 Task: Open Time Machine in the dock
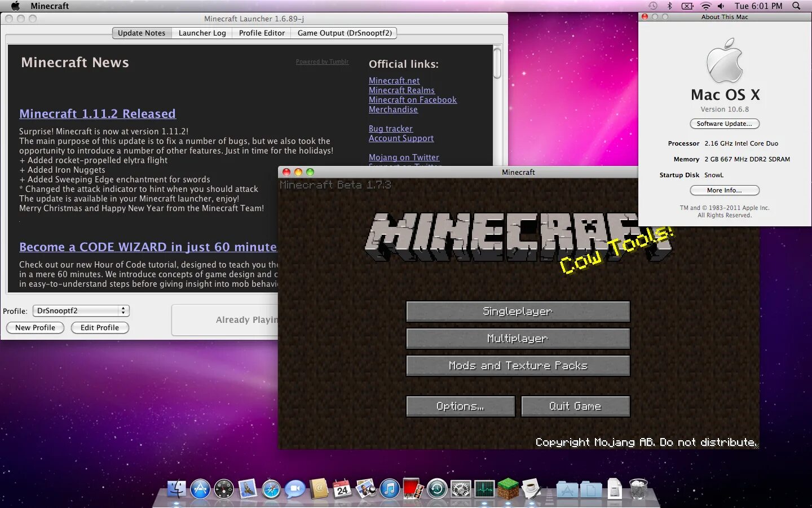[437, 489]
